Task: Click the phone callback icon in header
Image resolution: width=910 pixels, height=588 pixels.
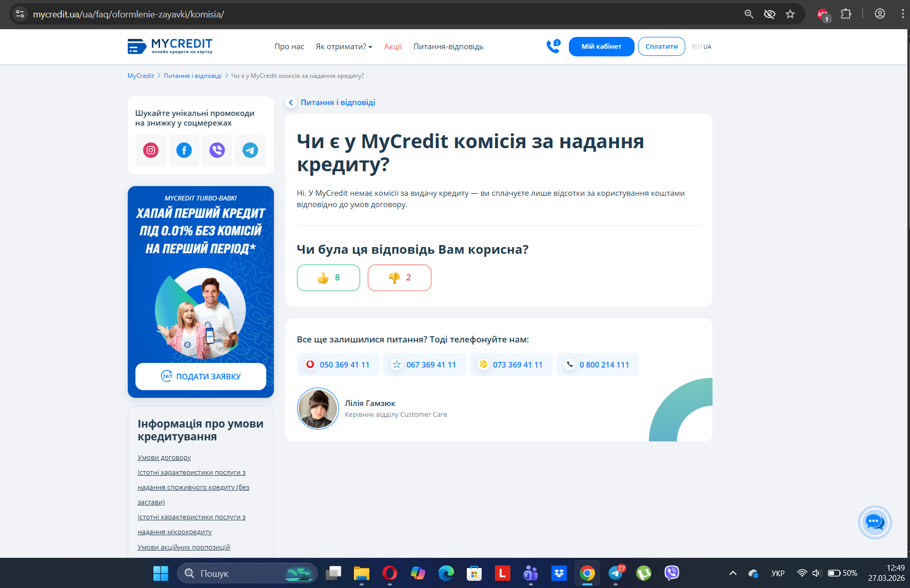Action: pyautogui.click(x=553, y=46)
